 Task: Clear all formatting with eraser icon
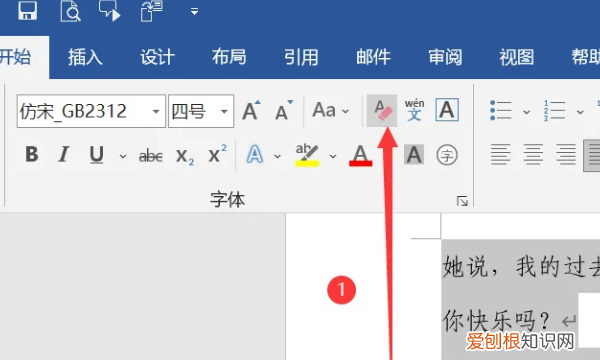[x=382, y=111]
